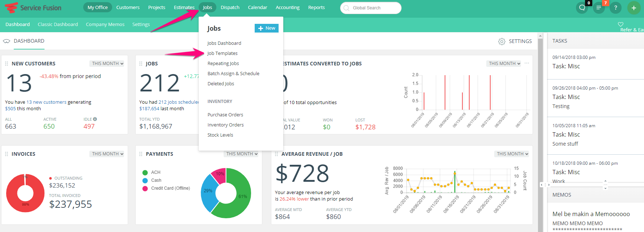Click the red outstanding invoices donut chart

[25, 193]
